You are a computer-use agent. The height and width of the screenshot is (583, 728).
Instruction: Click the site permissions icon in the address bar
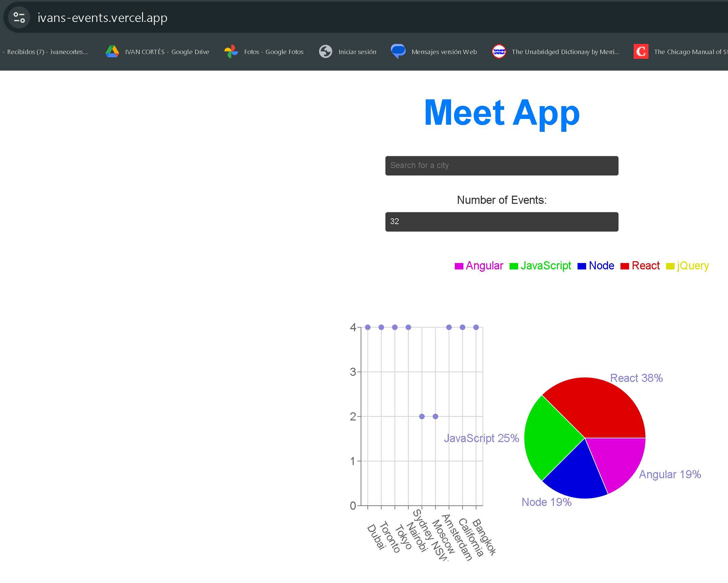click(18, 17)
